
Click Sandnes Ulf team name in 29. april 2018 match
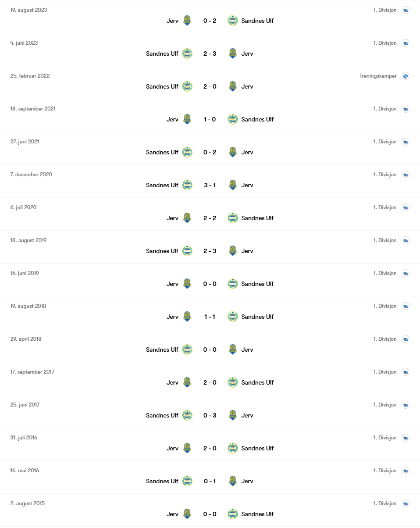tap(162, 350)
